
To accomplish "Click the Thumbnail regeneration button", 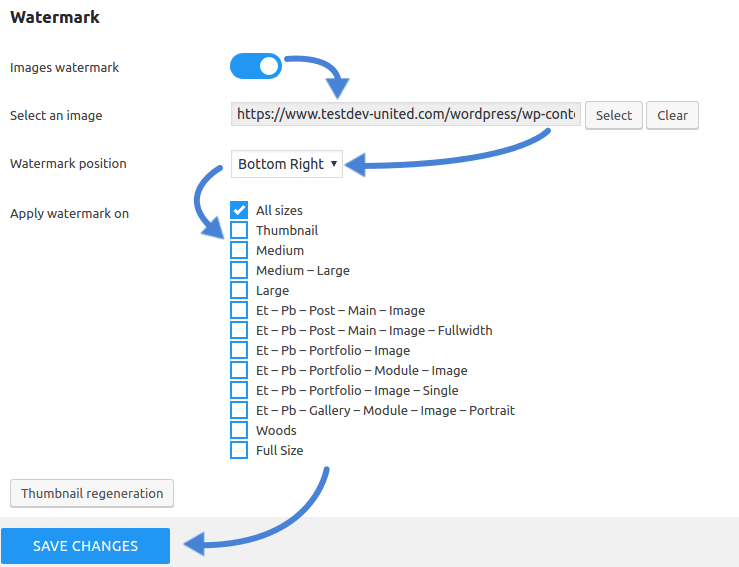I will tap(92, 493).
